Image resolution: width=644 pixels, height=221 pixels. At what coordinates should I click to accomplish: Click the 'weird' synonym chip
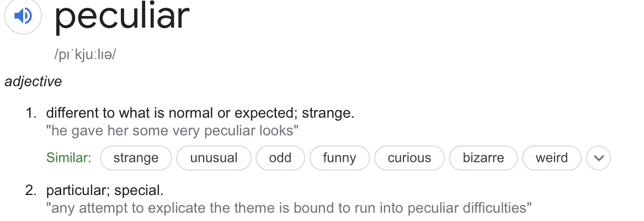click(551, 158)
